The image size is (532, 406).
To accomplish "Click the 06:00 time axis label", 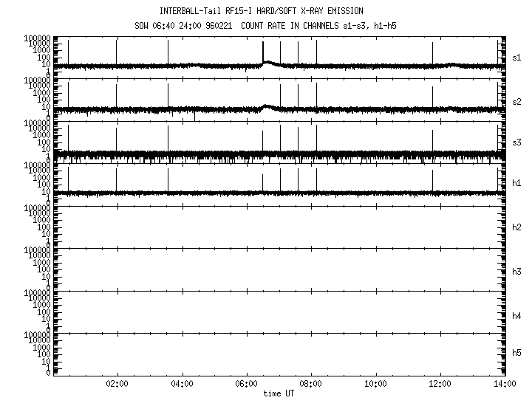I will [246, 384].
